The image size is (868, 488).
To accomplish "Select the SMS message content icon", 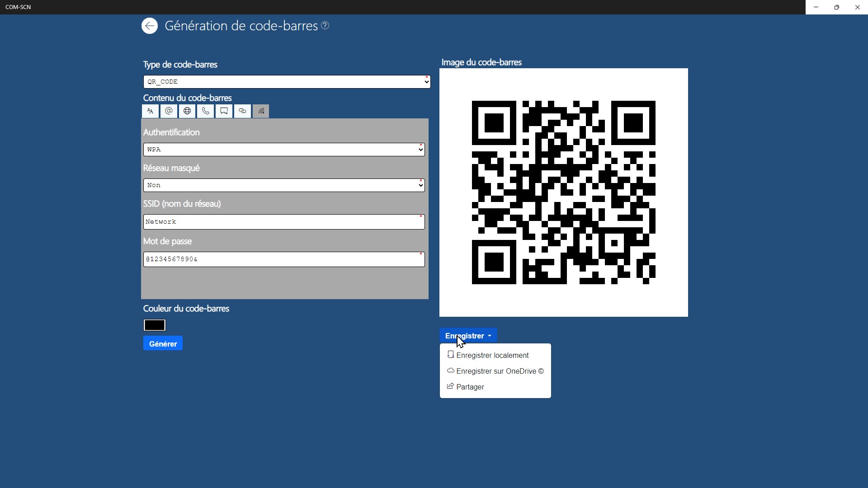I will [224, 111].
